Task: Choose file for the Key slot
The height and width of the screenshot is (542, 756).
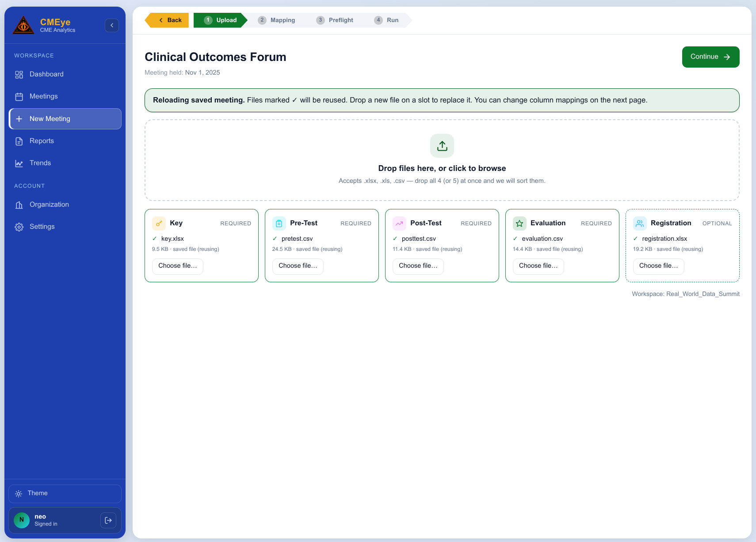Action: (178, 266)
